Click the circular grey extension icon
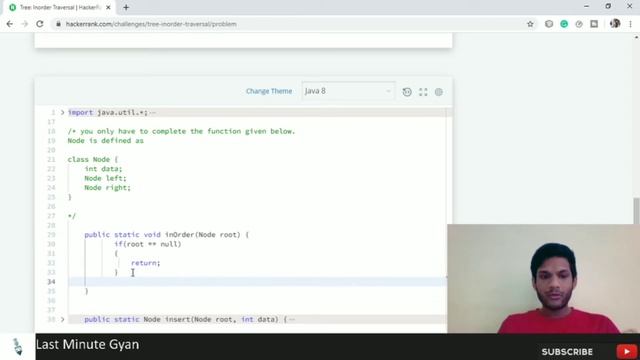 579,24
